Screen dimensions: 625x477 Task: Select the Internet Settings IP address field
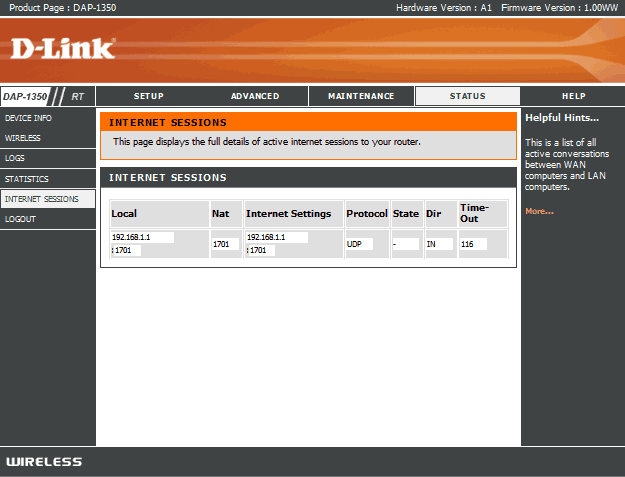277,237
